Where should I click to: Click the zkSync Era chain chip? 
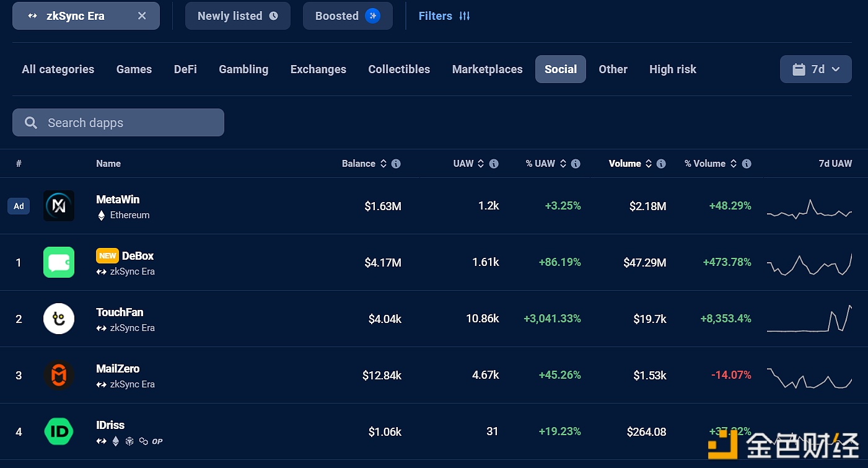tap(86, 16)
